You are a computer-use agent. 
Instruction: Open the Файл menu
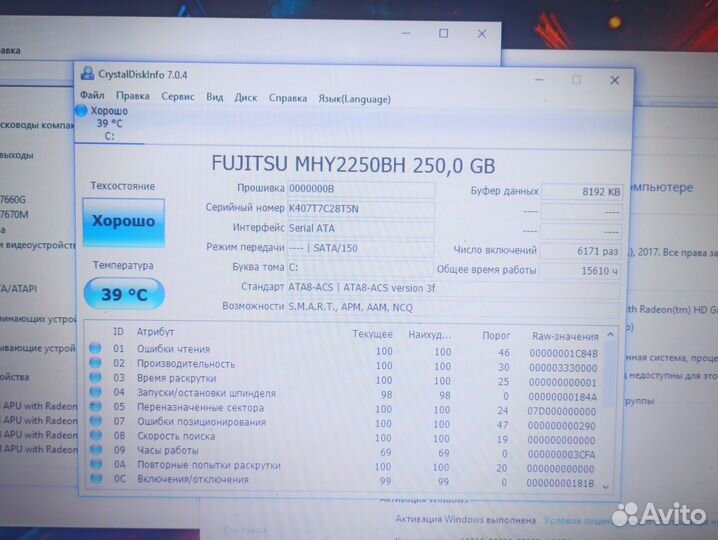(x=92, y=95)
